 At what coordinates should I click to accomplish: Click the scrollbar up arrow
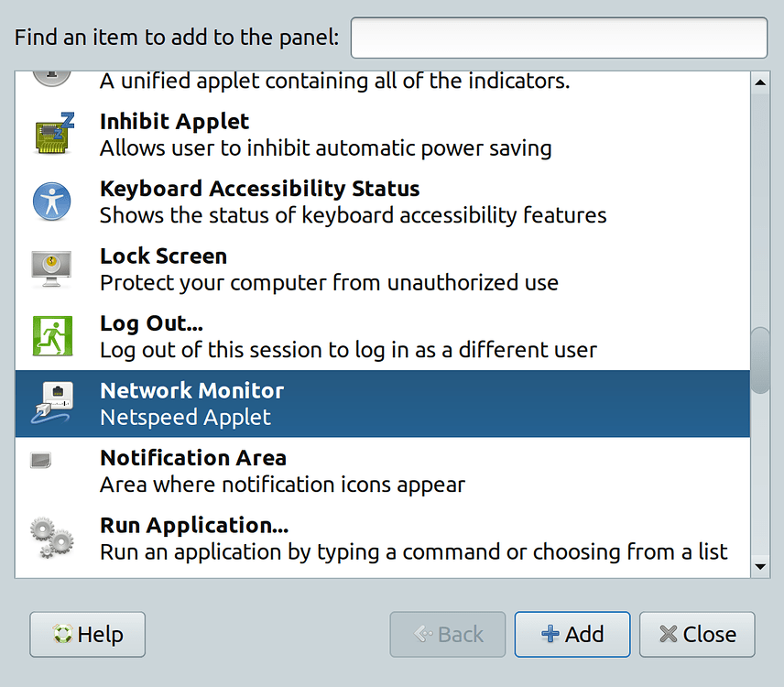click(760, 82)
